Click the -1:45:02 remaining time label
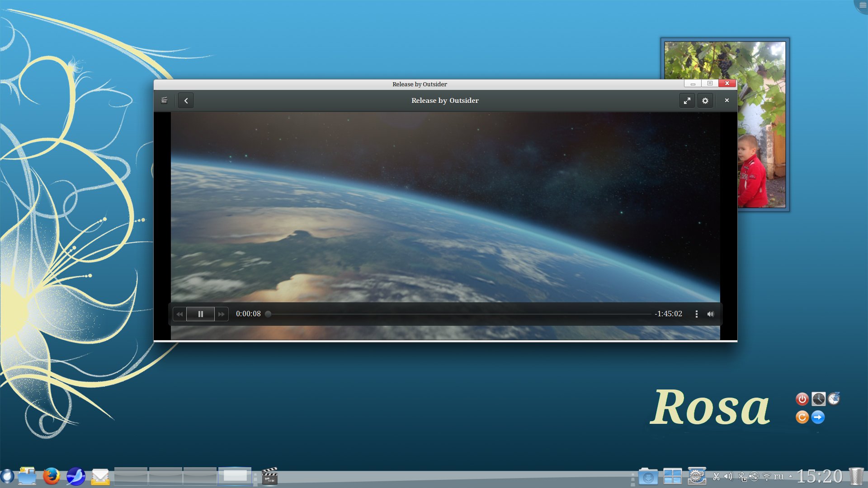 [x=668, y=314]
